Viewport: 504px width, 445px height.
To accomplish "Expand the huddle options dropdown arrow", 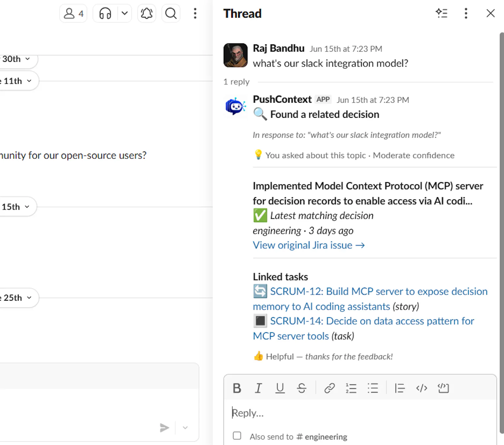I will (125, 14).
